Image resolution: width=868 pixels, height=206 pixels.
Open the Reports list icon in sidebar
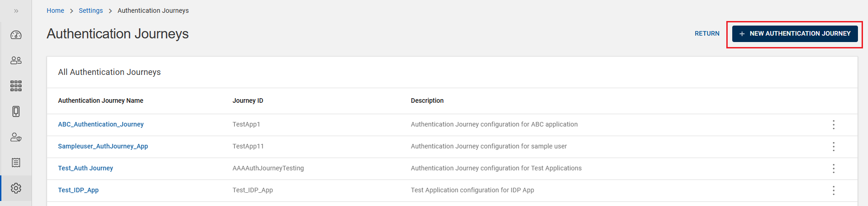click(x=16, y=163)
